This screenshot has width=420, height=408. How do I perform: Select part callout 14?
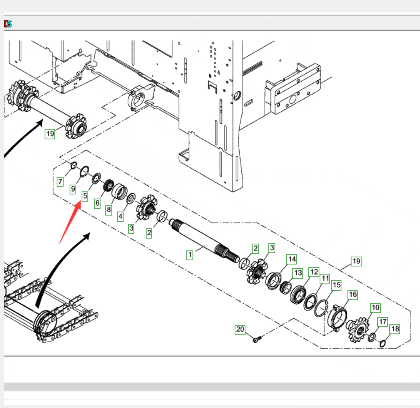(292, 259)
